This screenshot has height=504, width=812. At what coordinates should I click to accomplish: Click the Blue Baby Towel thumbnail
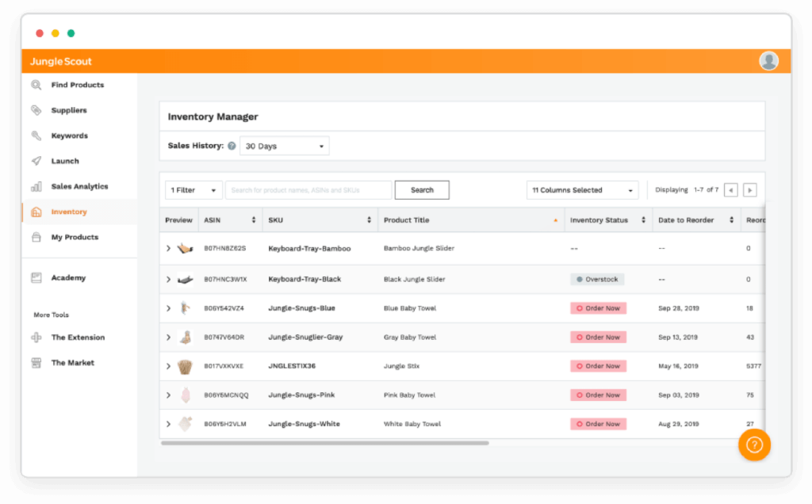pos(185,308)
